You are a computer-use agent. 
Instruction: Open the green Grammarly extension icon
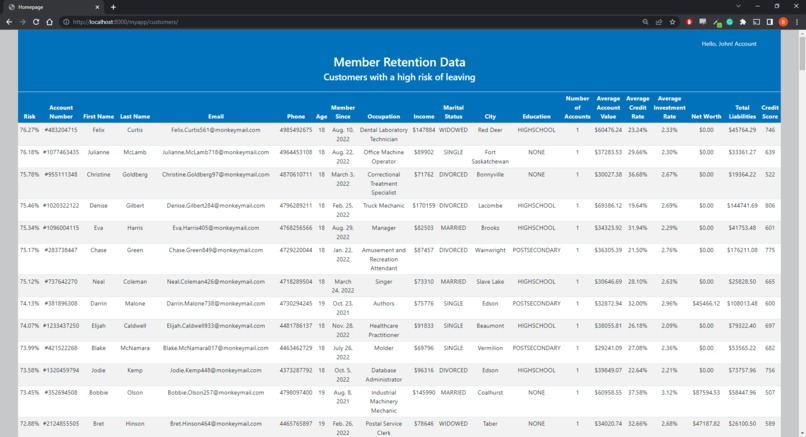[729, 22]
